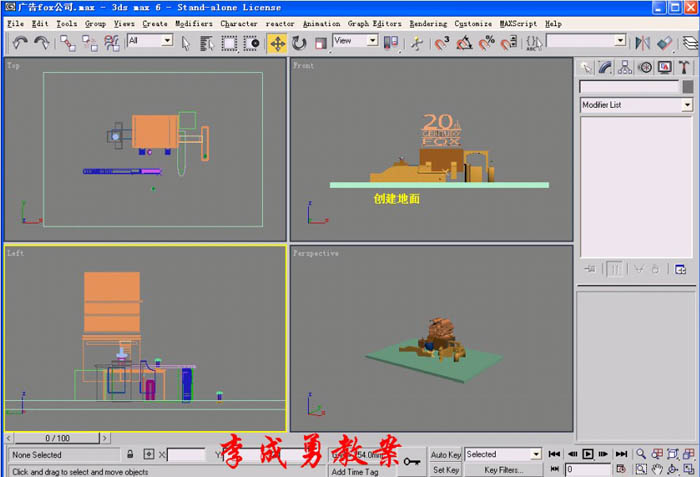700x477 pixels.
Task: Toggle the Auto Key button
Action: tap(446, 455)
